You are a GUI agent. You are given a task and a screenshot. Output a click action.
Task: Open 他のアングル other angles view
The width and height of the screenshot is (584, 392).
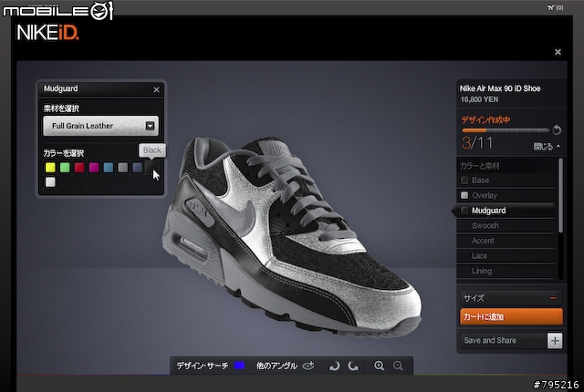[276, 366]
